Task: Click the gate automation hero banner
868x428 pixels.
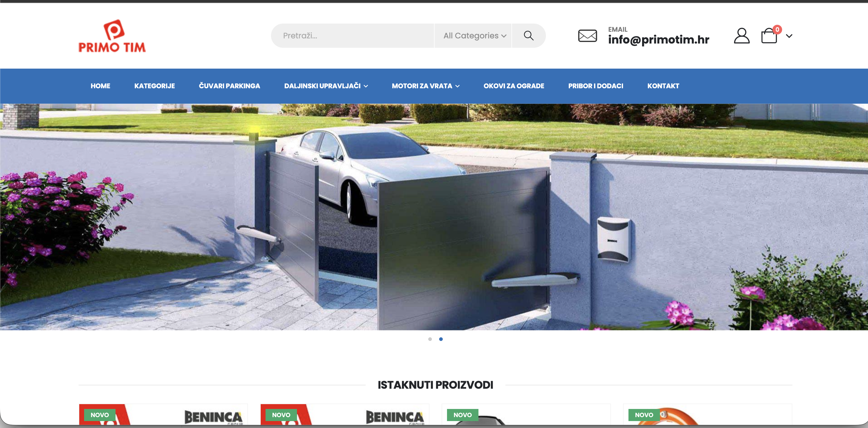Action: tap(434, 217)
